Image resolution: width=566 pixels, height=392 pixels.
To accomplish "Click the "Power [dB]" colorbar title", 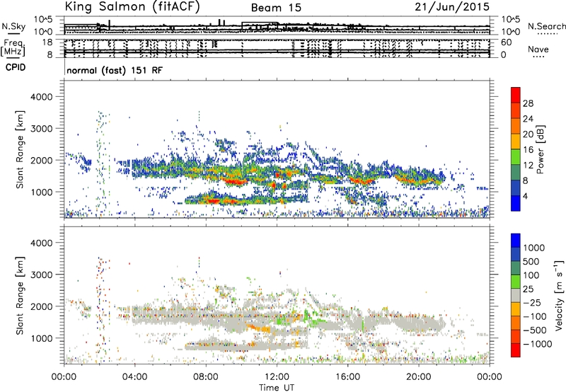I will tap(540, 149).
